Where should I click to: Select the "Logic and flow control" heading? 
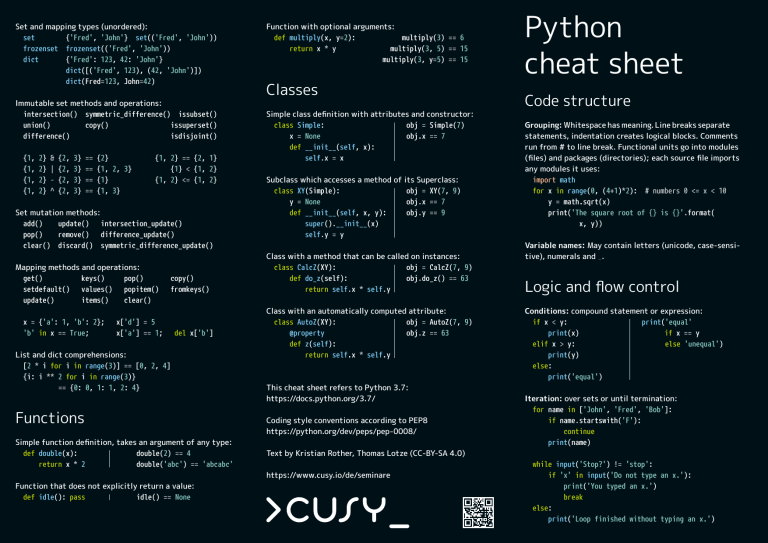(601, 287)
